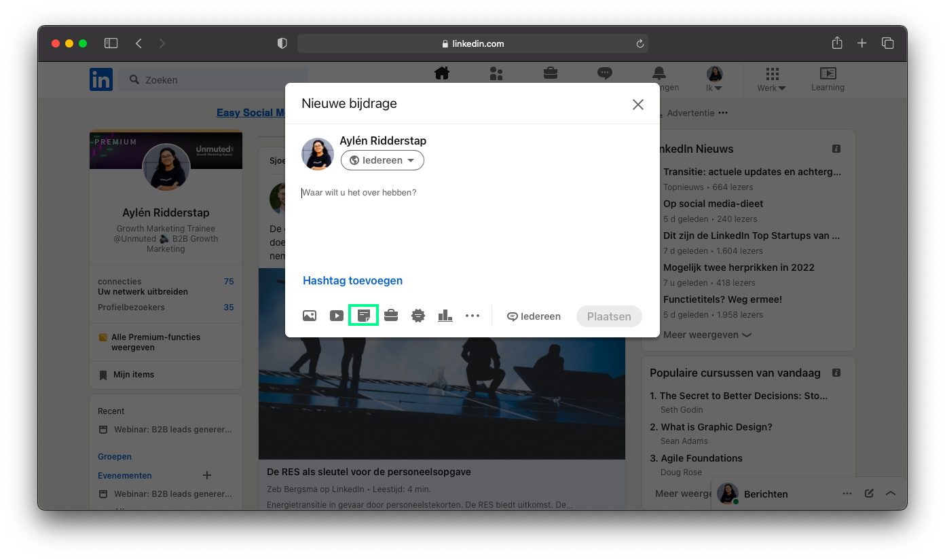Add a video to the new post
The height and width of the screenshot is (560, 945).
click(337, 316)
